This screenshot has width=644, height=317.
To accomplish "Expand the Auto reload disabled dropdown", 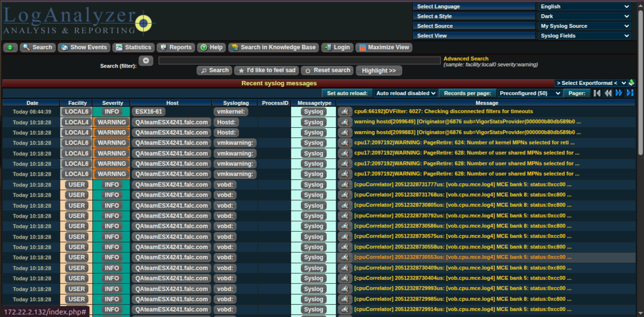I will point(406,93).
